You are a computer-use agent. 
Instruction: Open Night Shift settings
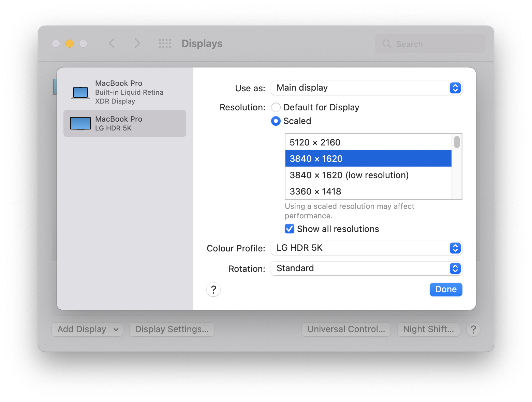tap(429, 329)
